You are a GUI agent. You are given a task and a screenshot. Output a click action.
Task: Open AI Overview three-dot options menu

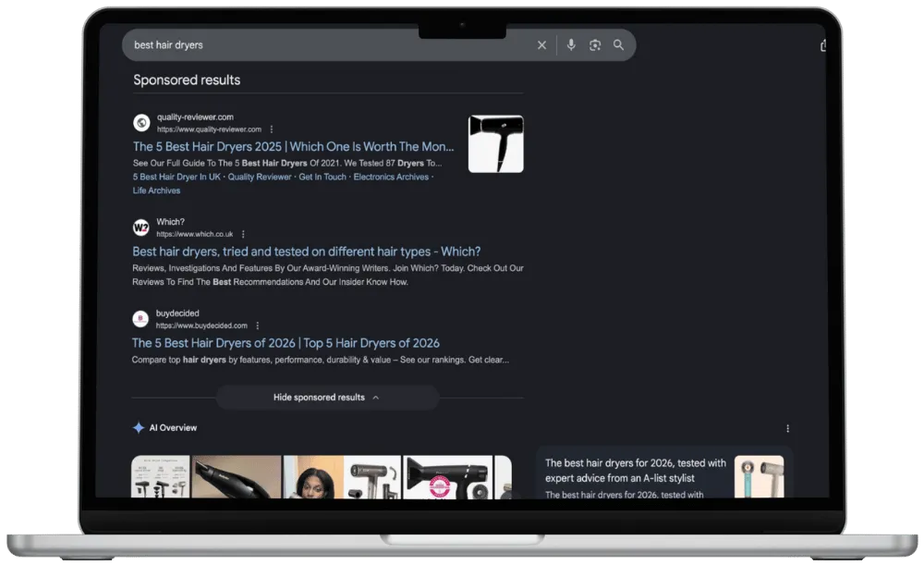point(787,429)
